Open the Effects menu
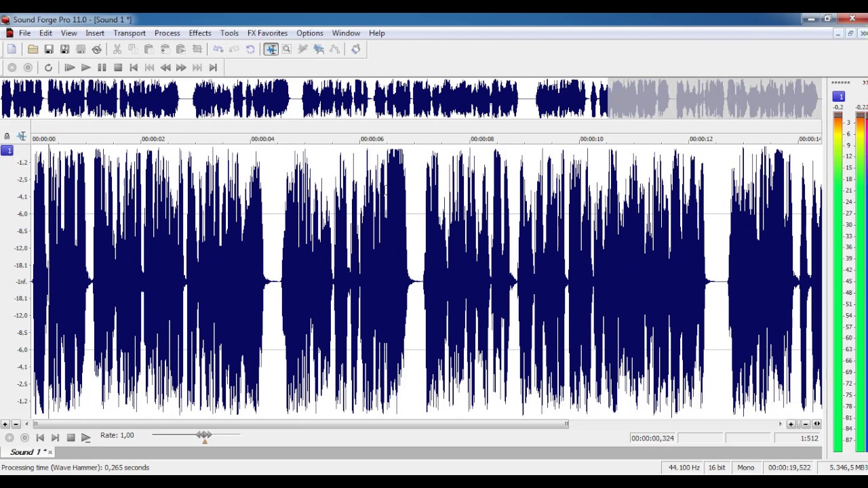 (x=200, y=33)
